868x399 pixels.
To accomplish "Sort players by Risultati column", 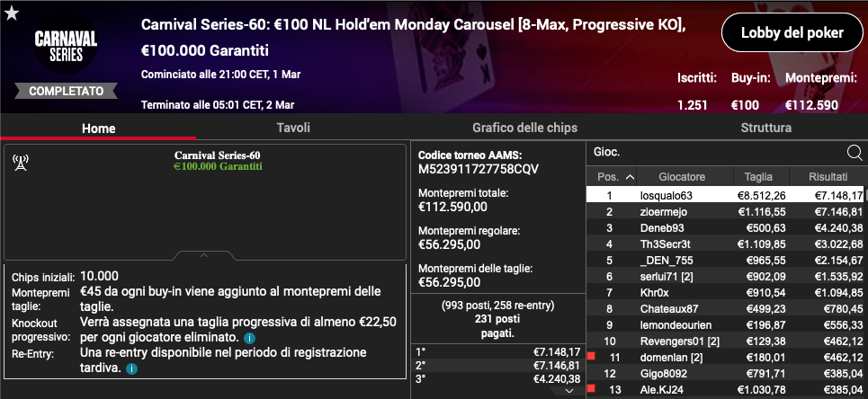I will (x=828, y=177).
